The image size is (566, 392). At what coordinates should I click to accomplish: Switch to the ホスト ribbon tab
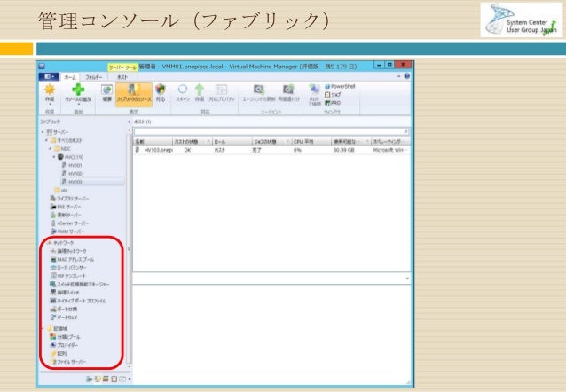[x=122, y=77]
